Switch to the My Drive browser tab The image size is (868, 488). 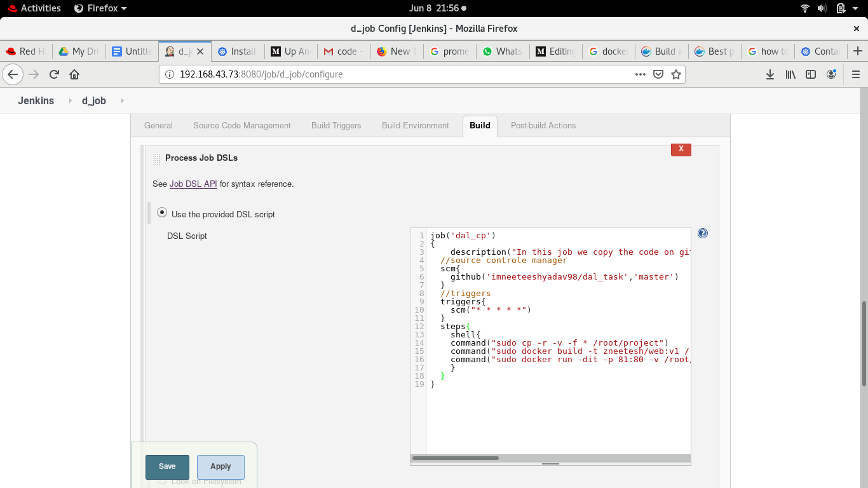tap(79, 51)
